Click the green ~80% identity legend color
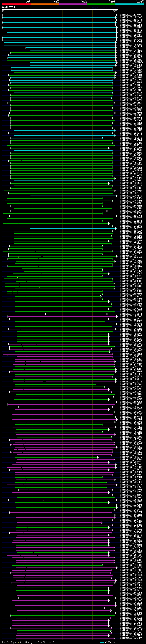Viewport: 146px width, 644px height. (101, 4)
